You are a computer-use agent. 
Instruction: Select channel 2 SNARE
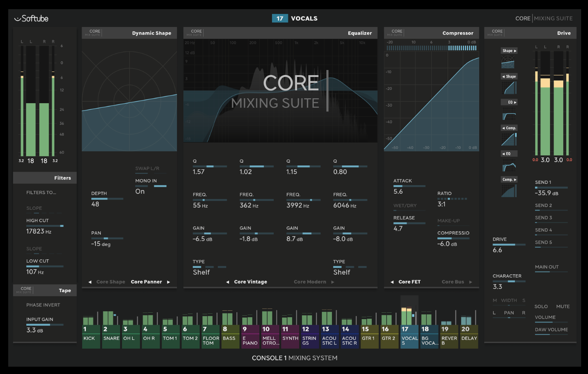click(111, 337)
